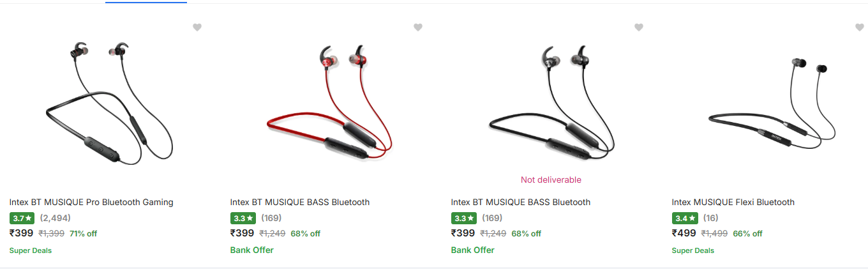This screenshot has width=868, height=269.
Task: Wishlist the red Intex BT MUSIQUE BASS
Action: tap(418, 27)
